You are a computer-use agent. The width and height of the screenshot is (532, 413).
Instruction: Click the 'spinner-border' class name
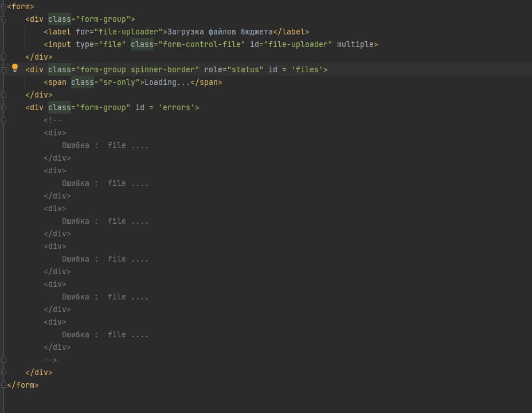pyautogui.click(x=162, y=69)
